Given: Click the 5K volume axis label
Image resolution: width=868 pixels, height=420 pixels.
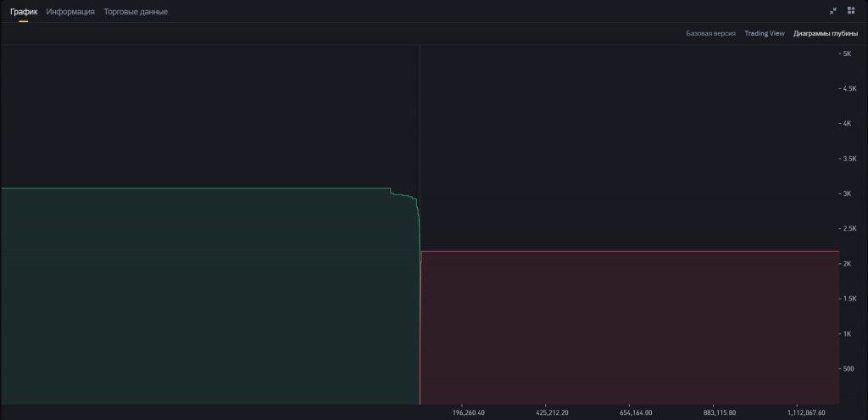Looking at the screenshot, I should [x=846, y=53].
